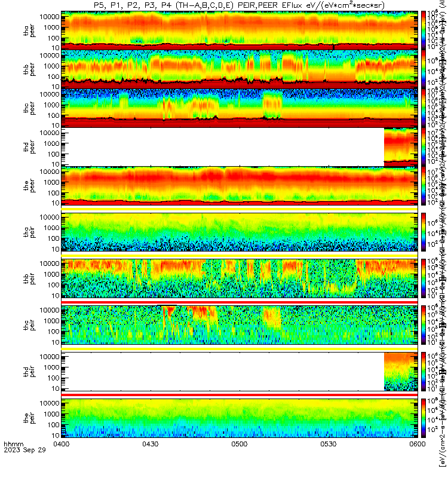Viewport: 448px width, 478px height.
Task: Click the 'tha peir' panel label
Action: 29,232
